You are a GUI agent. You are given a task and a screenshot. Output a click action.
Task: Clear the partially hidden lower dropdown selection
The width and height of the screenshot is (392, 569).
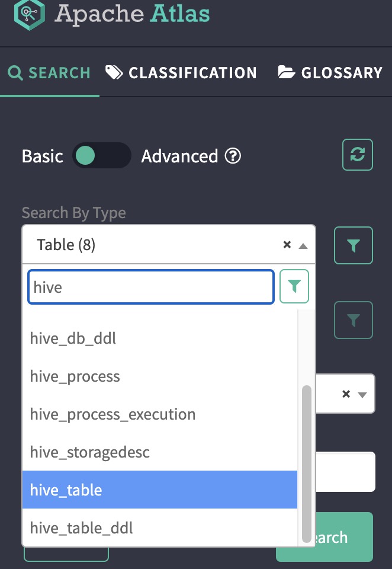click(346, 394)
